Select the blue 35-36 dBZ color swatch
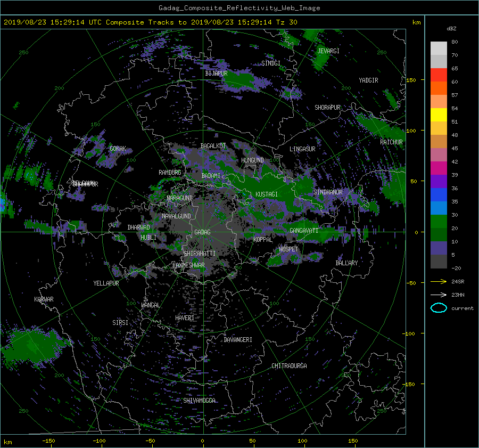Screen dimensions: 479x448 [439, 195]
